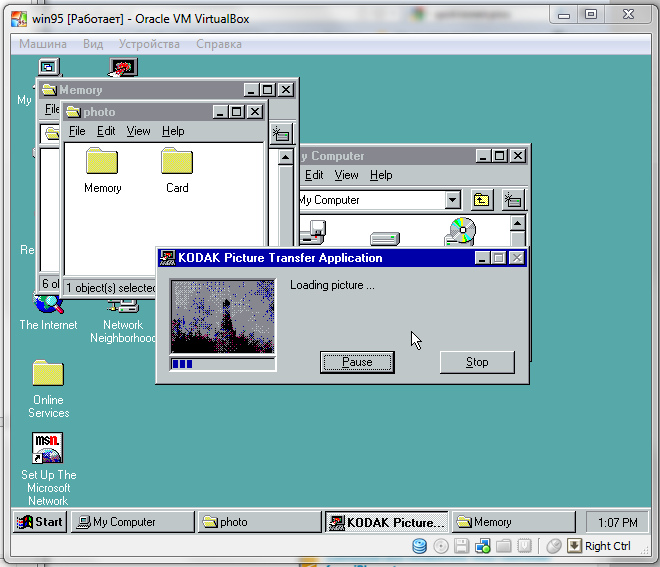Open the Memory folder in photo window
660x567 pixels.
pos(102,170)
